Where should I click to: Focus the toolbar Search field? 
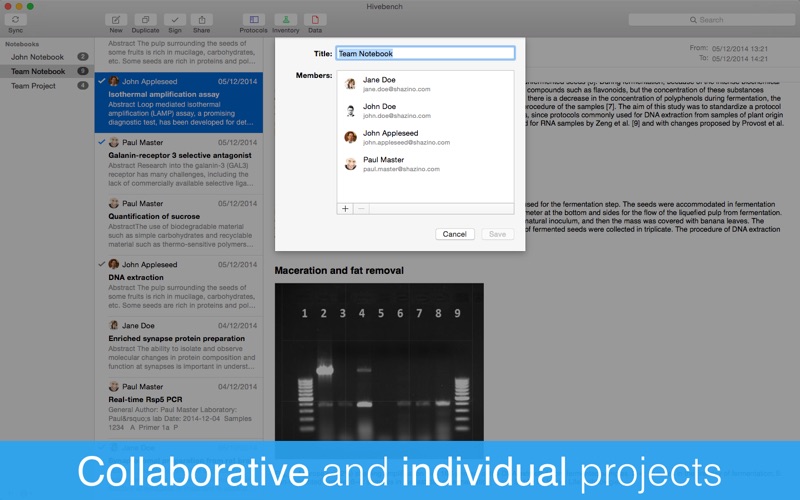click(x=713, y=19)
